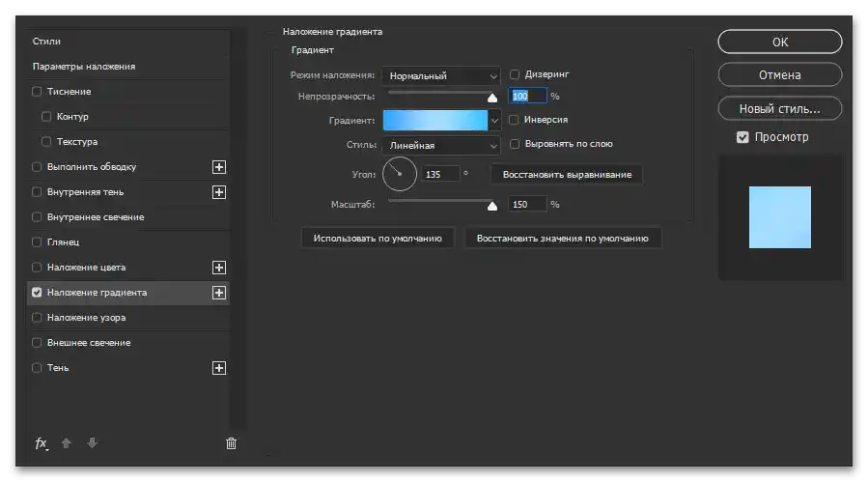Open the Наложение узора settings row

click(127, 318)
